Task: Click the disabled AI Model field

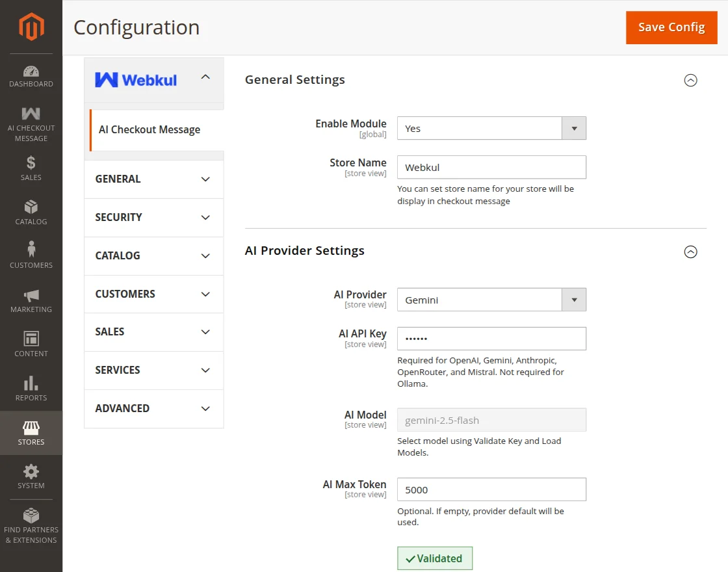Action: [x=491, y=420]
